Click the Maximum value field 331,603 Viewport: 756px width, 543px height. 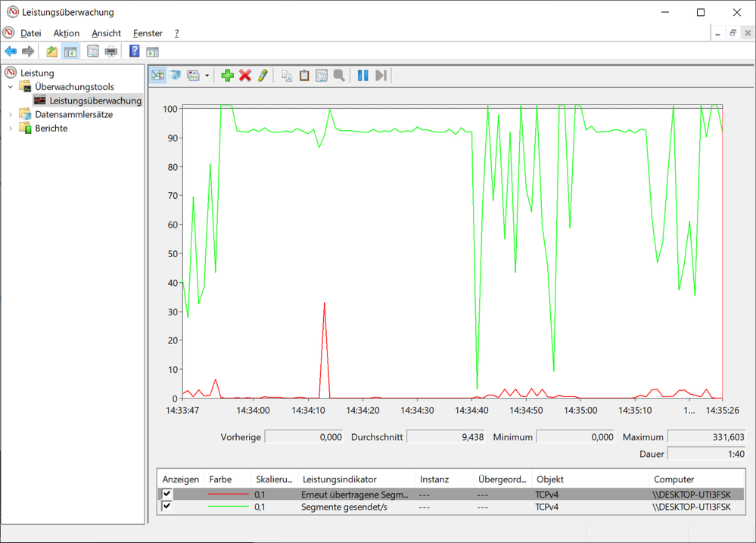[706, 437]
